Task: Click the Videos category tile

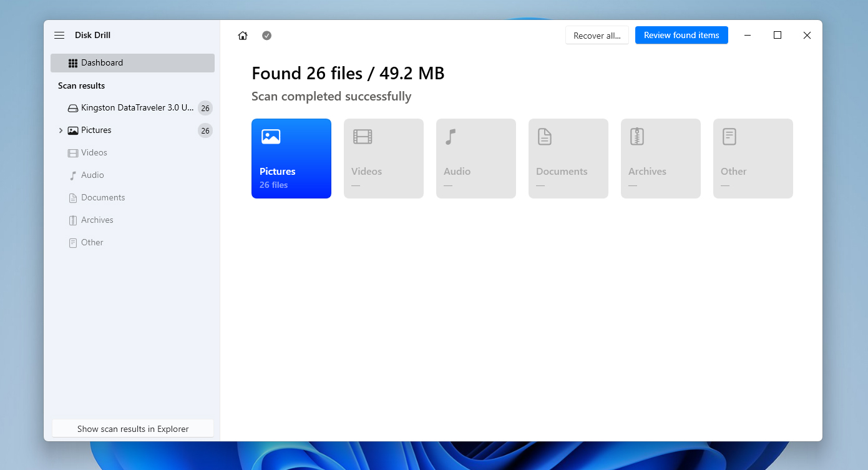Action: click(x=384, y=159)
